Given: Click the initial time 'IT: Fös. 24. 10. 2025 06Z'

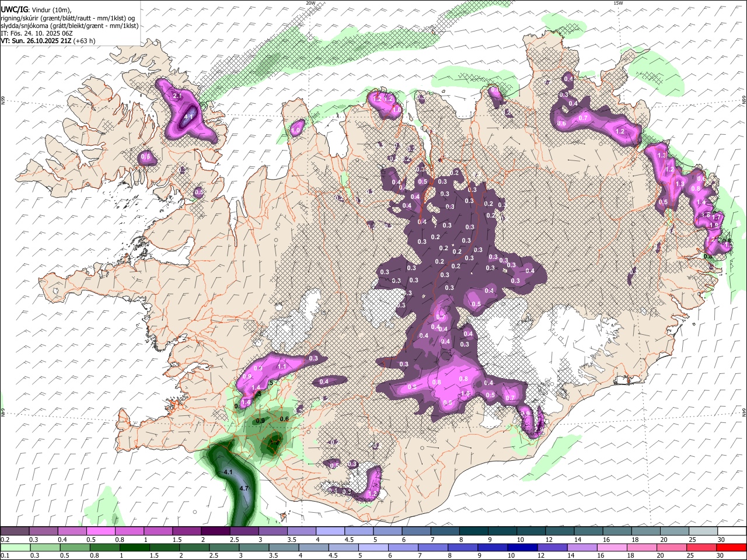Looking at the screenshot, I should pyautogui.click(x=38, y=33).
